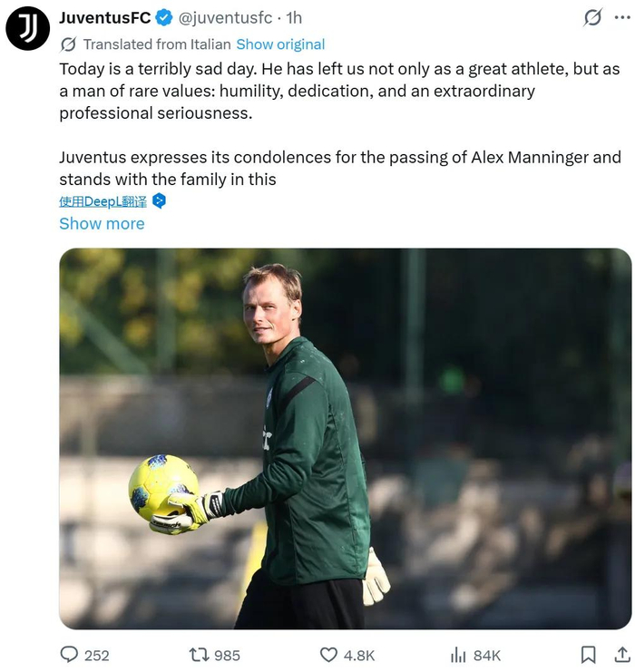The width and height of the screenshot is (635, 672).
Task: Reply to the post with 252 comments
Action: (x=70, y=654)
